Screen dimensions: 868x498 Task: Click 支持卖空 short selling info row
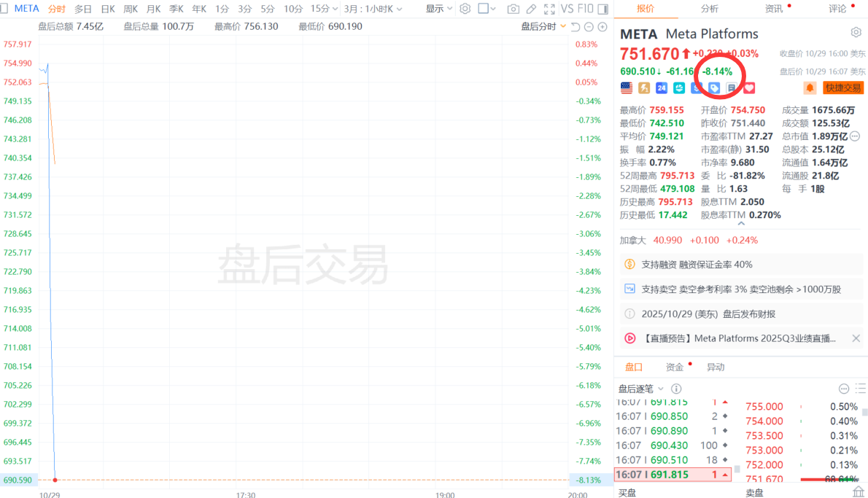pyautogui.click(x=740, y=289)
